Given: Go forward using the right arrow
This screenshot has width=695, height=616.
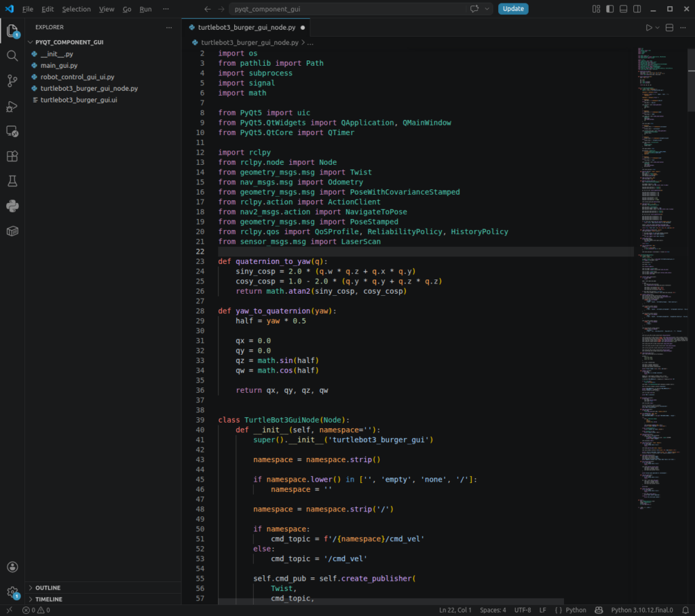Looking at the screenshot, I should [x=221, y=9].
